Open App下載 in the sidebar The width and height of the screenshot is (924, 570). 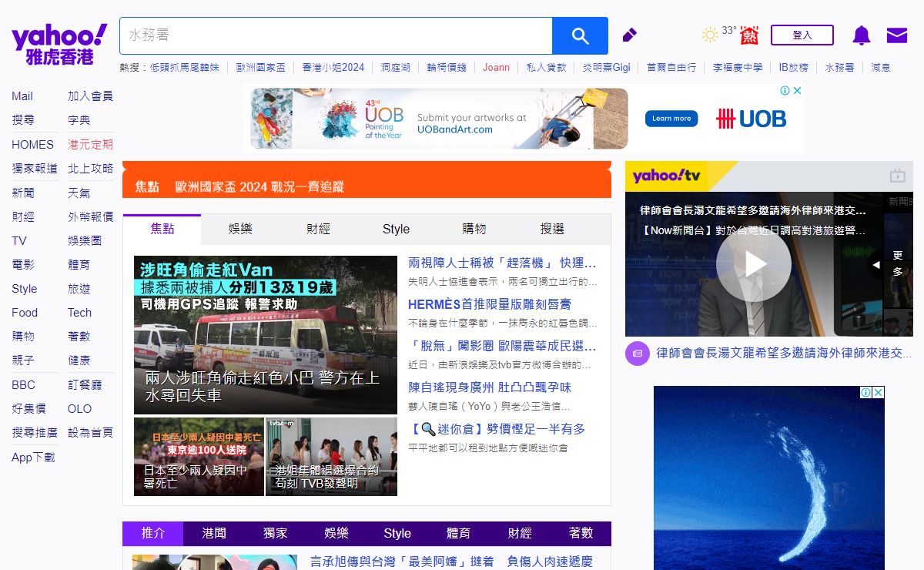point(33,458)
